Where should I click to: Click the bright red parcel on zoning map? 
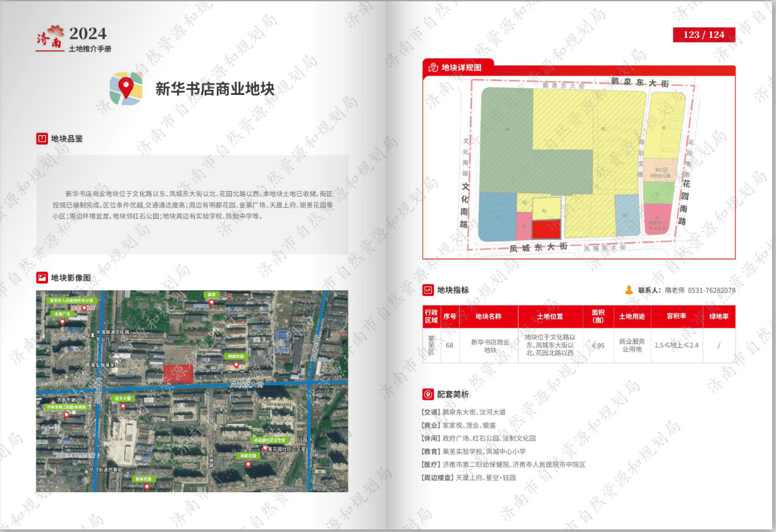pyautogui.click(x=546, y=228)
